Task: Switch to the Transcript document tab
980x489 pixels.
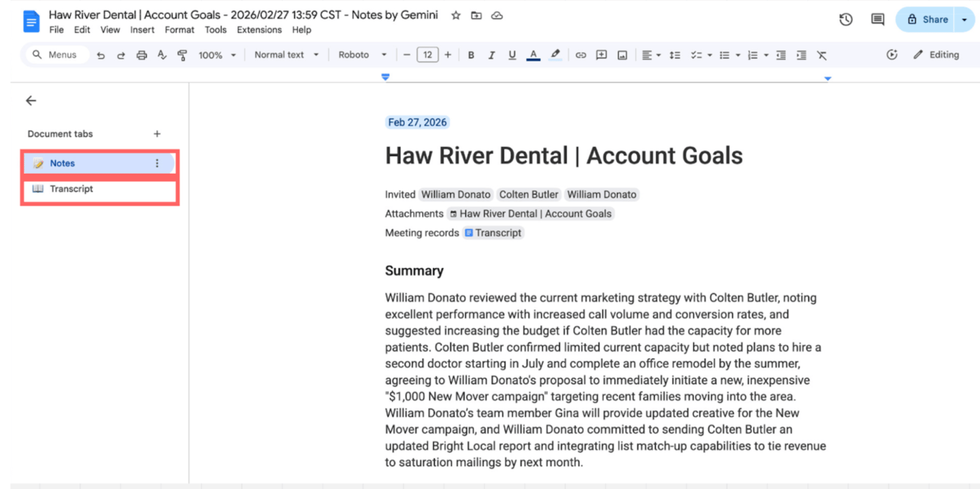Action: point(99,189)
